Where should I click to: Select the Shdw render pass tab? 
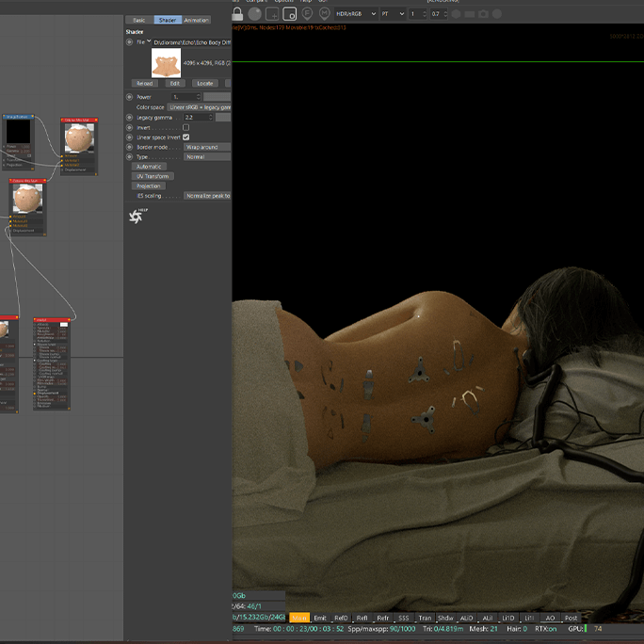[x=445, y=618]
